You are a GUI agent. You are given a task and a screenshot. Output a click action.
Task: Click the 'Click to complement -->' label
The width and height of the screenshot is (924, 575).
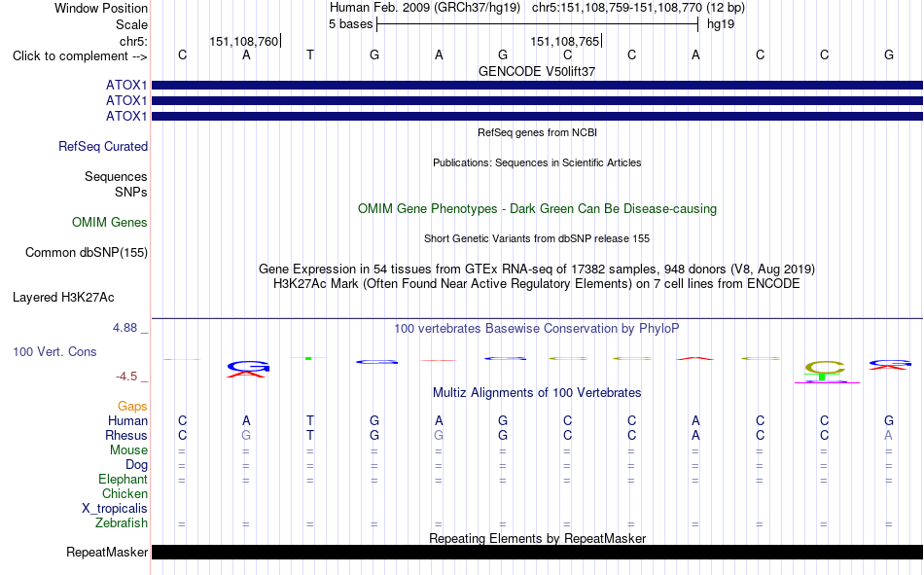click(80, 56)
